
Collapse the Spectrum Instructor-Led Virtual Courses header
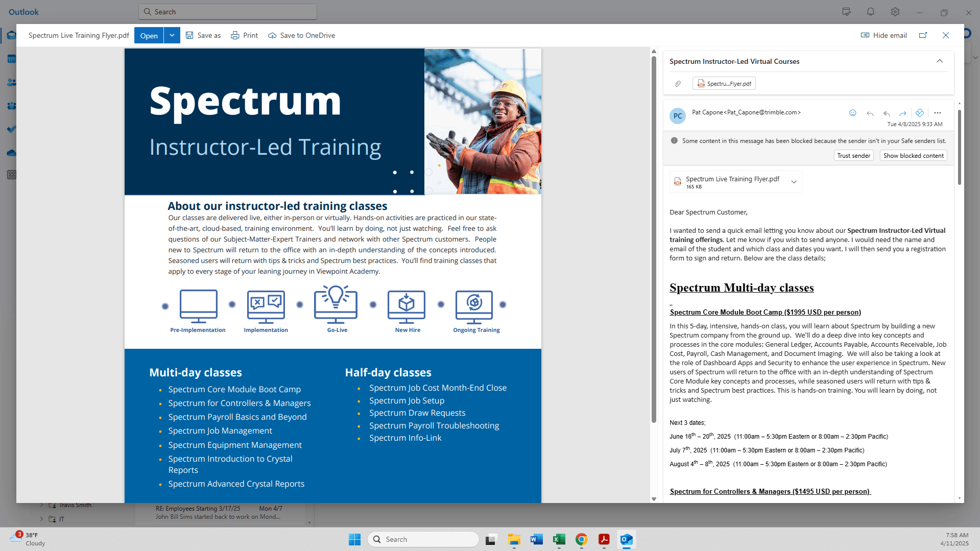(939, 61)
